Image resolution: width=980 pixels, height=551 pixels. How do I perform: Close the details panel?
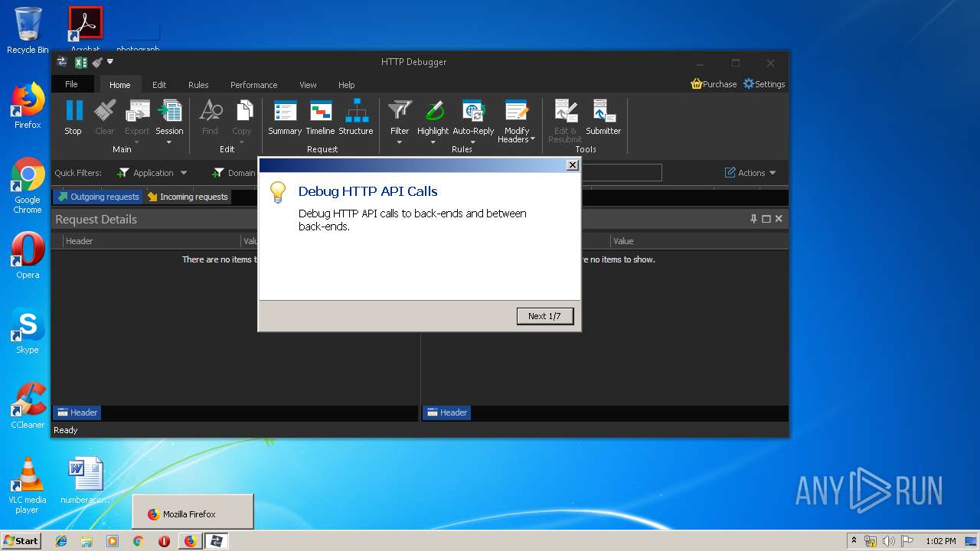tap(779, 219)
